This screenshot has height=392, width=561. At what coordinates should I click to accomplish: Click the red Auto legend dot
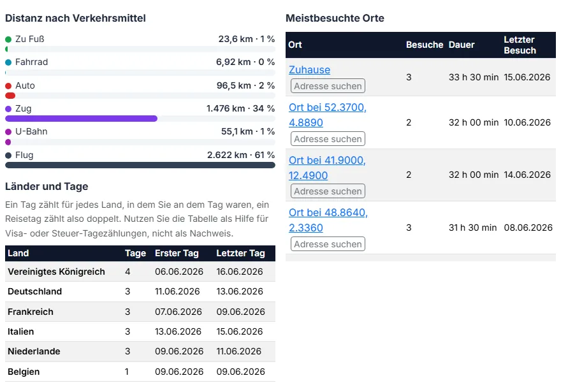[8, 86]
